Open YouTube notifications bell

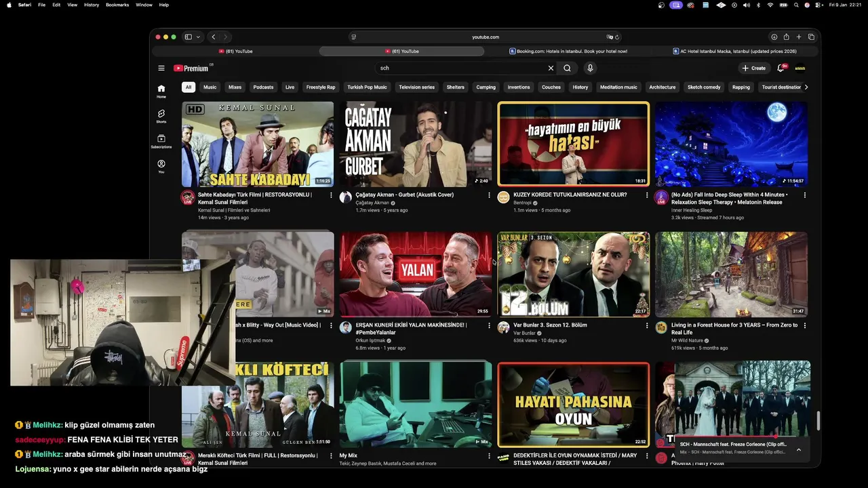click(781, 68)
